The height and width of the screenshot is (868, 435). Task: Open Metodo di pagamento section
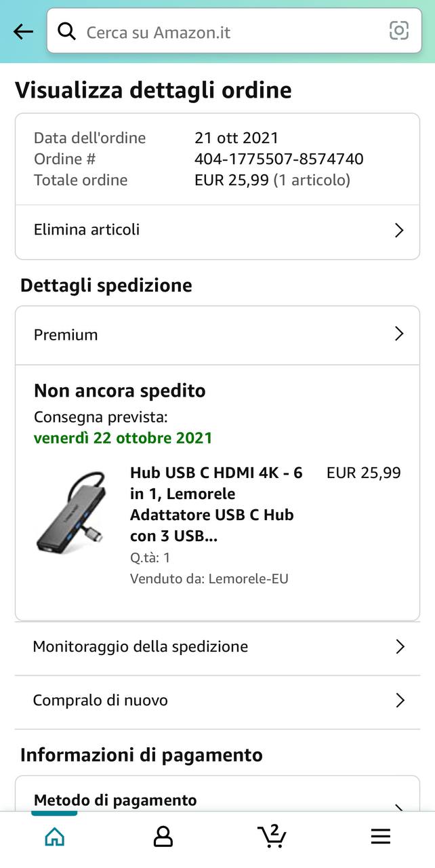click(115, 800)
